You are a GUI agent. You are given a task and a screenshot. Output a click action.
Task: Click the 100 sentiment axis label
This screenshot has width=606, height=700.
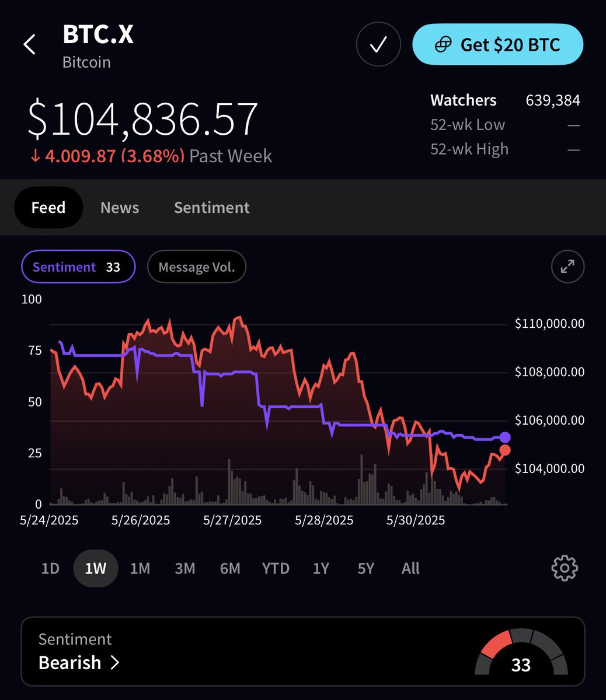[x=31, y=299]
